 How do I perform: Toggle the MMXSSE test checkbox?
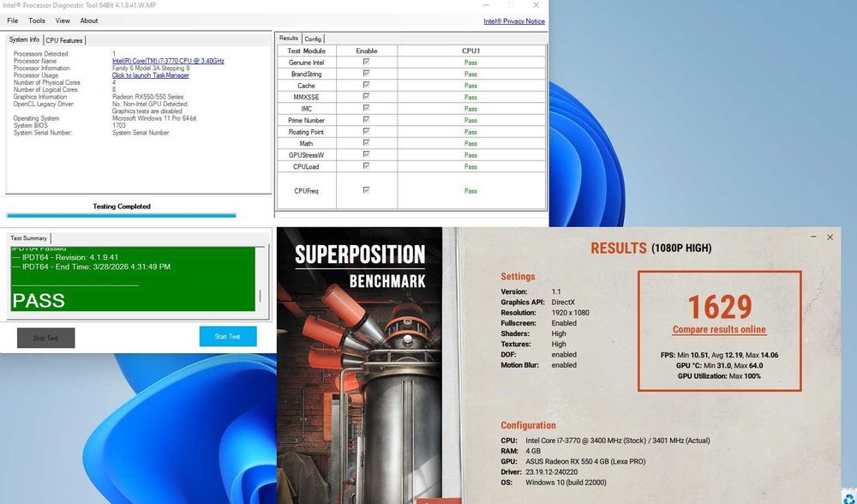[x=366, y=96]
